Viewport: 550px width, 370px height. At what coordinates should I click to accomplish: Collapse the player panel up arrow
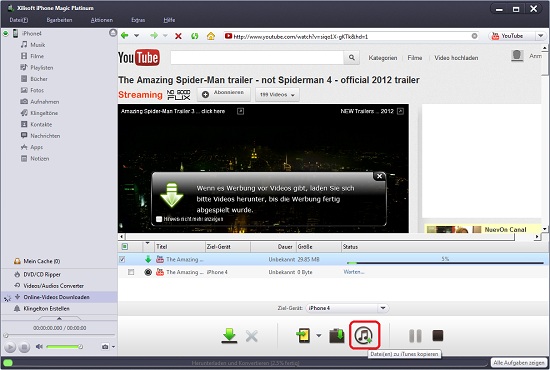pos(59,318)
